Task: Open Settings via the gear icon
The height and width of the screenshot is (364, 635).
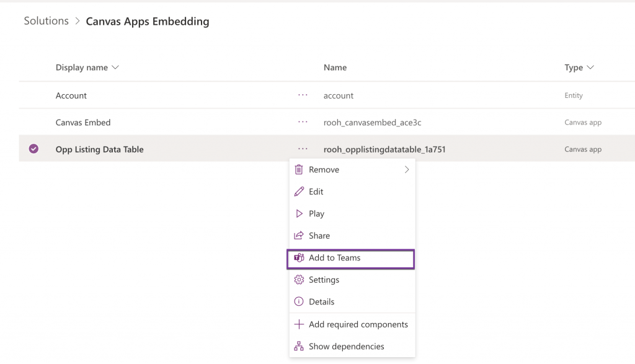Action: [300, 280]
